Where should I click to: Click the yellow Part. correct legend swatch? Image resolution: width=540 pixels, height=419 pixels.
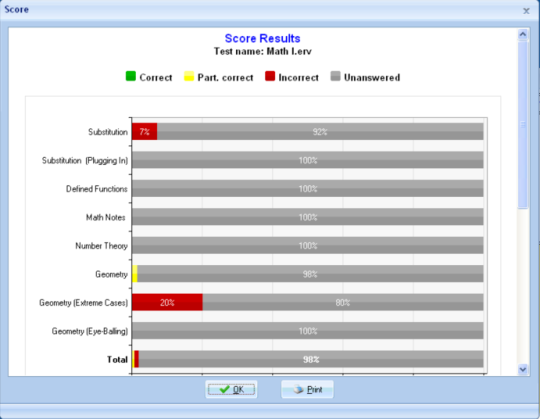(x=189, y=76)
